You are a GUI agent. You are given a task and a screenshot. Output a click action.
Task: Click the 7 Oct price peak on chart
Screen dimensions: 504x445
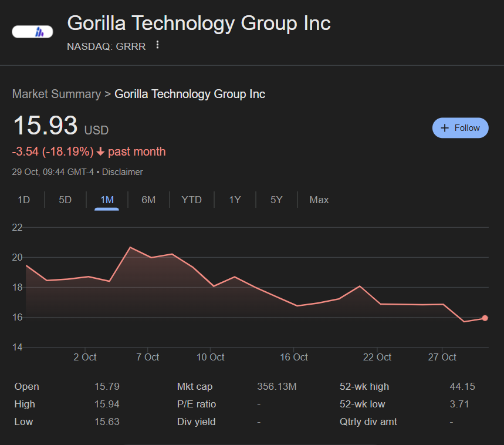click(130, 247)
